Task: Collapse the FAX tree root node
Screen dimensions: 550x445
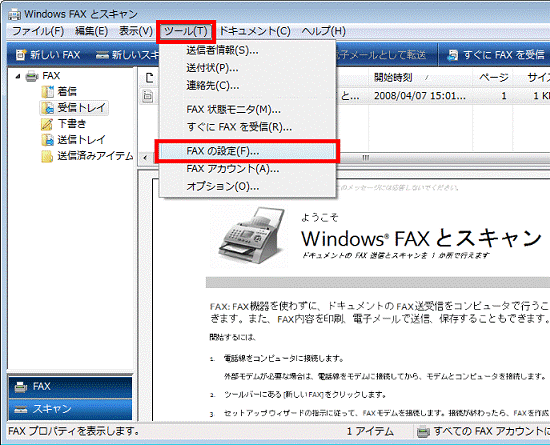Action: 18,76
